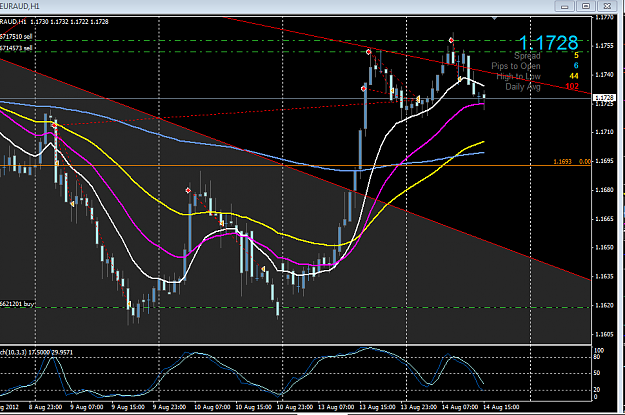This screenshot has width=625, height=415.
Task: Select the orange horizontal line at 1.1693
Action: [x=295, y=165]
